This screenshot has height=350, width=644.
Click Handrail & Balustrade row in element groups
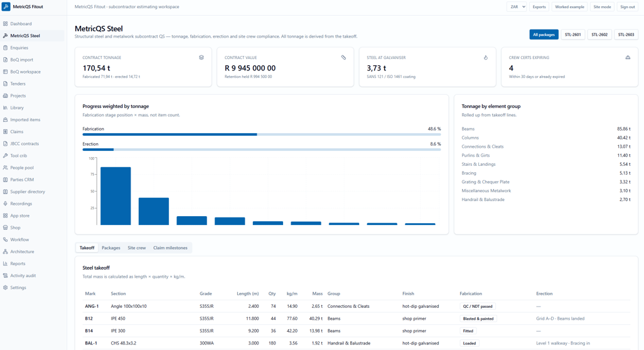[546, 199]
